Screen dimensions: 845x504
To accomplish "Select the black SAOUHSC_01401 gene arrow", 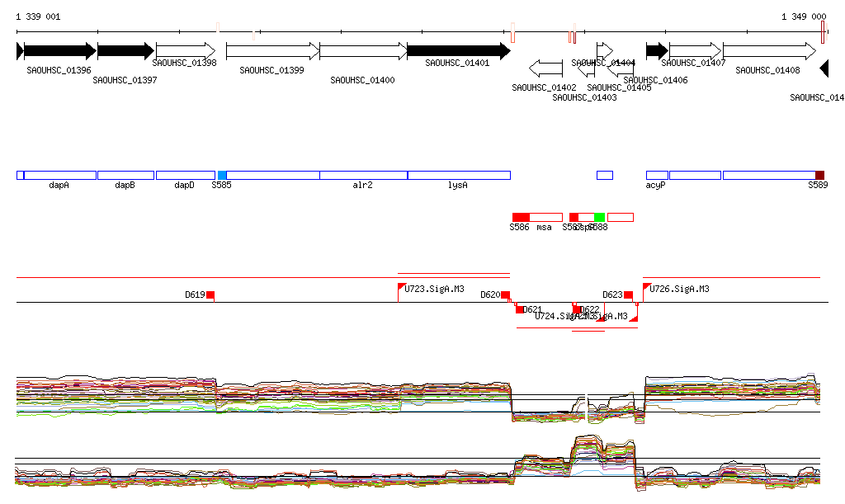I will (x=459, y=51).
